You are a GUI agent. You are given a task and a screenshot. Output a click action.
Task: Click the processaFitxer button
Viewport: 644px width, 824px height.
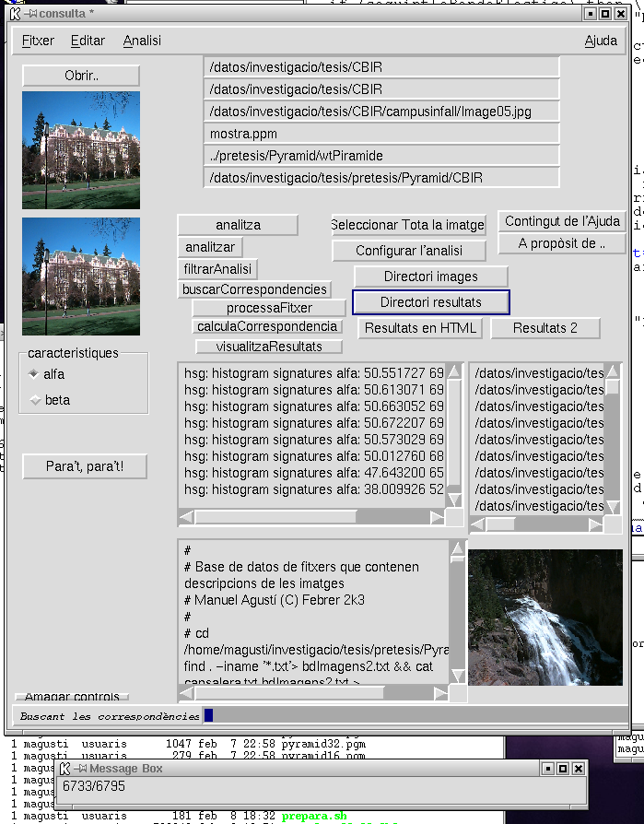pyautogui.click(x=269, y=308)
